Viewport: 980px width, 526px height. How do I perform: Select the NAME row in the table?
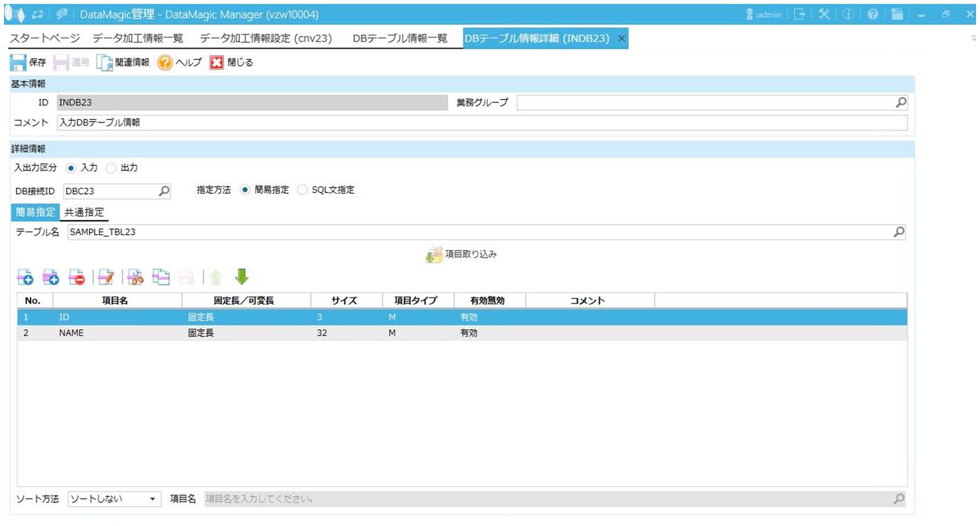pyautogui.click(x=71, y=333)
